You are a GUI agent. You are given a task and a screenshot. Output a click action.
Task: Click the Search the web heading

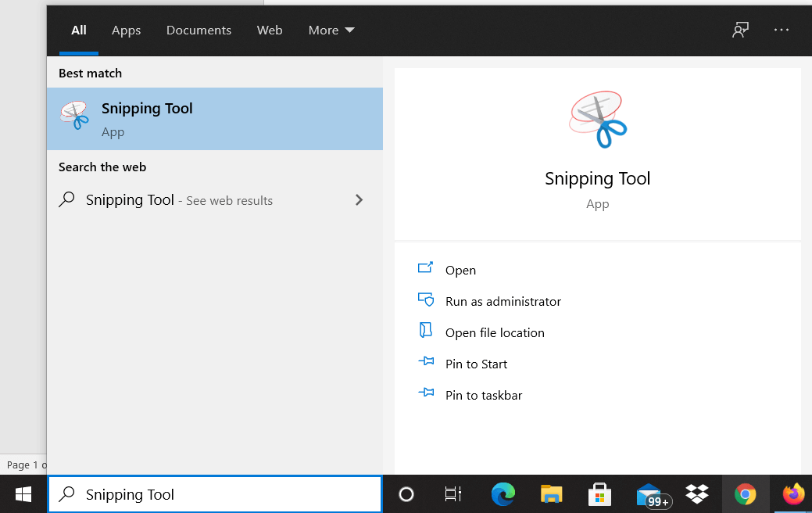102,167
